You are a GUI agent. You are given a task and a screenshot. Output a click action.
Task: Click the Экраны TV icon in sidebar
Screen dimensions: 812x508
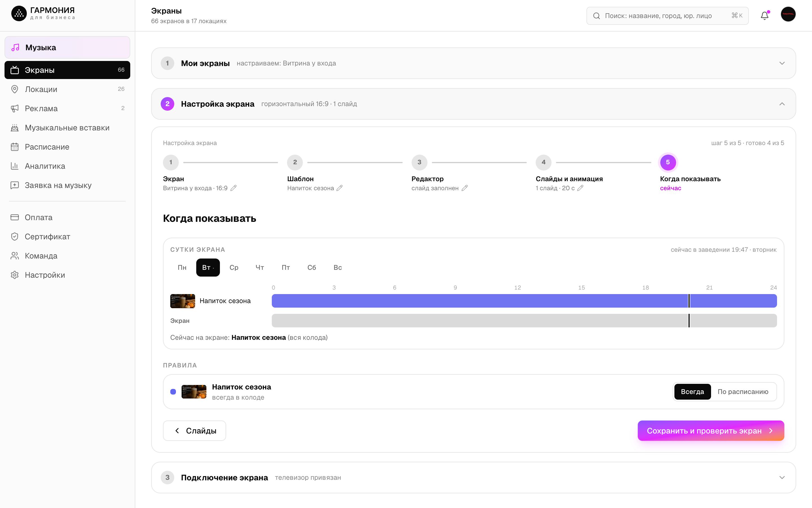click(15, 70)
